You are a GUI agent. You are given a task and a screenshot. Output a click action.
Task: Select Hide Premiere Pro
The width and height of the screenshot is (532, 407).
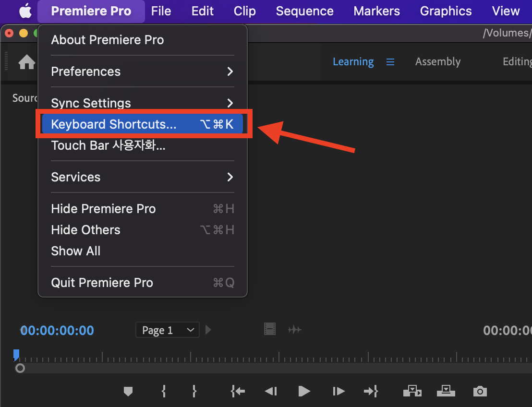(143, 209)
